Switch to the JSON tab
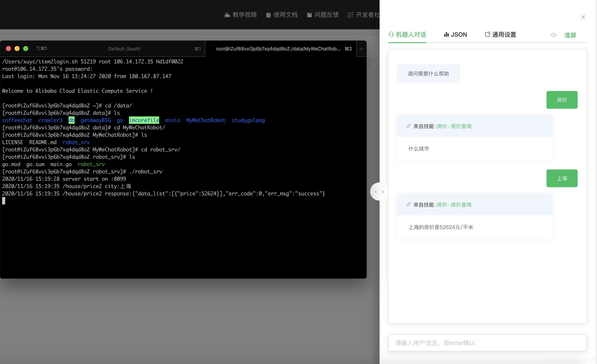This screenshot has width=597, height=364. click(455, 35)
